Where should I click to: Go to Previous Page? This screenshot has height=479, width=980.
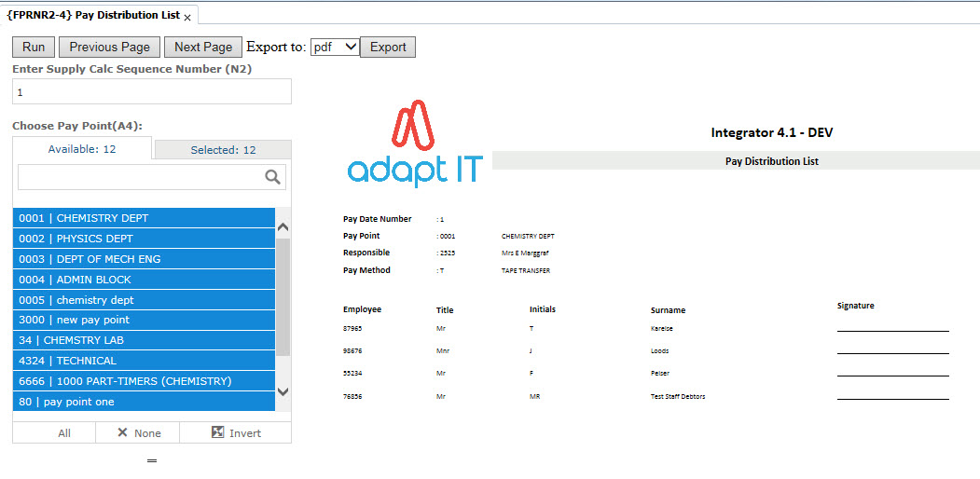click(109, 48)
